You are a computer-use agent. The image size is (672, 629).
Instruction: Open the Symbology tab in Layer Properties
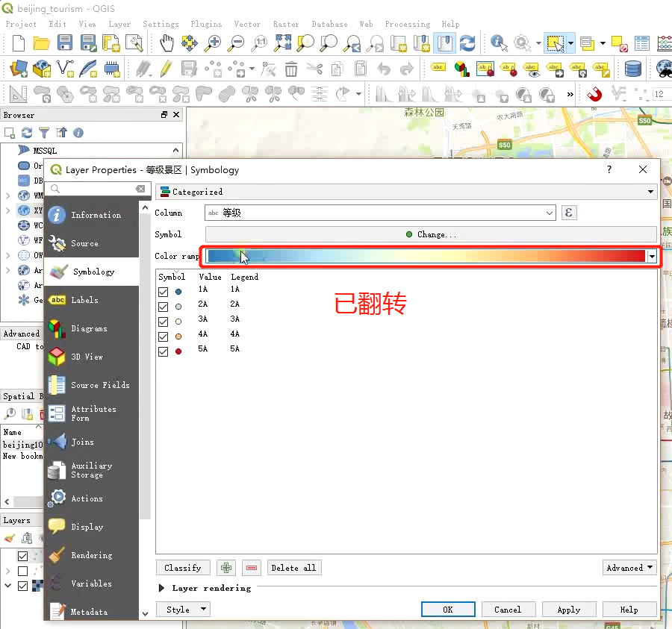click(x=92, y=271)
